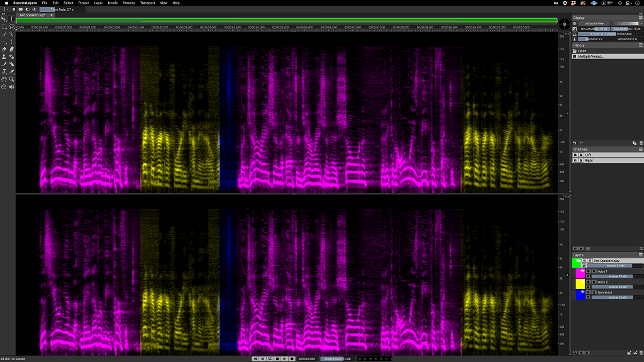The height and width of the screenshot is (362, 644).
Task: Open the color map gradient dropdown
Action: (x=626, y=23)
